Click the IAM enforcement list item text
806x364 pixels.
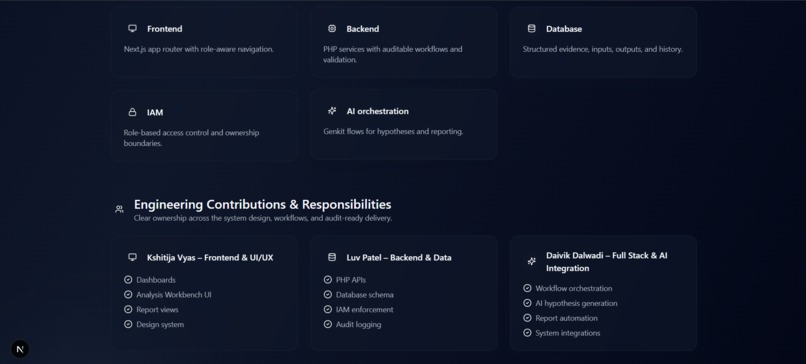pyautogui.click(x=365, y=310)
